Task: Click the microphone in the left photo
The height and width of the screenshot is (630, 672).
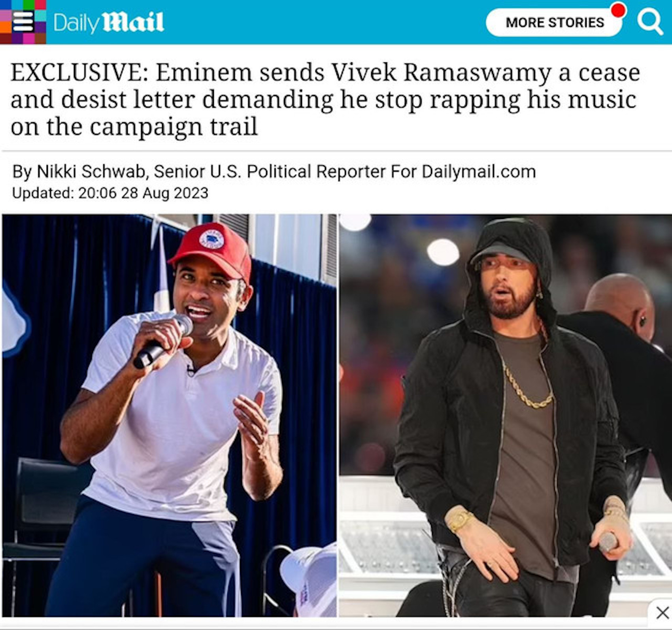Action: (163, 341)
